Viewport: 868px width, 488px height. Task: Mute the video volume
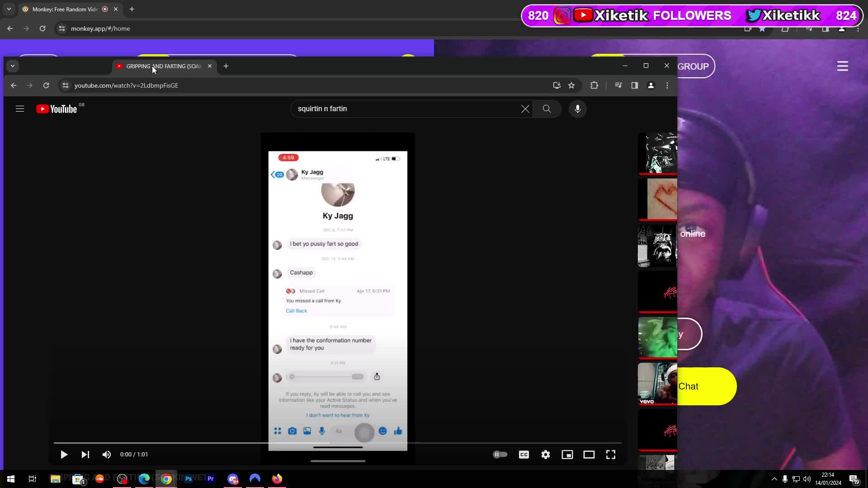click(x=107, y=455)
